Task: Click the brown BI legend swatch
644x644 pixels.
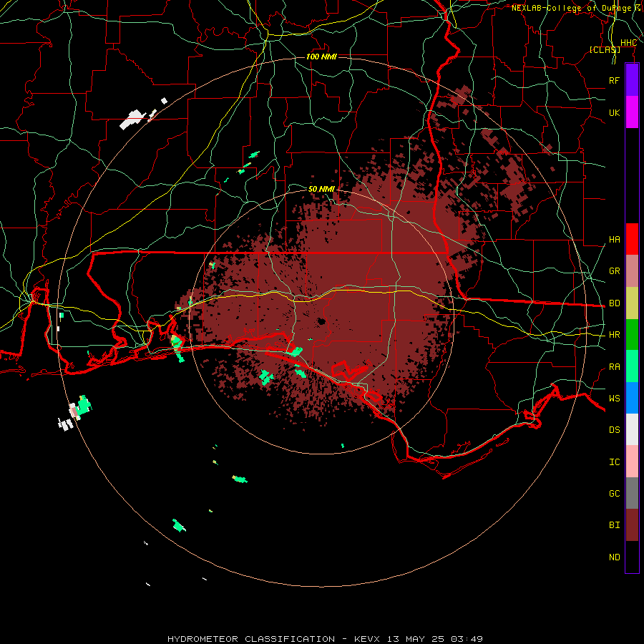Action: pyautogui.click(x=632, y=525)
